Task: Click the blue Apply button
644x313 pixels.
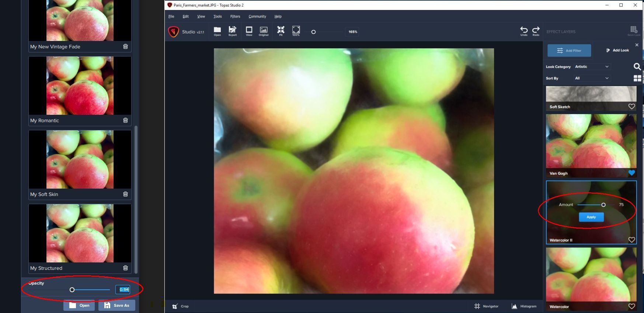Action: pos(591,217)
